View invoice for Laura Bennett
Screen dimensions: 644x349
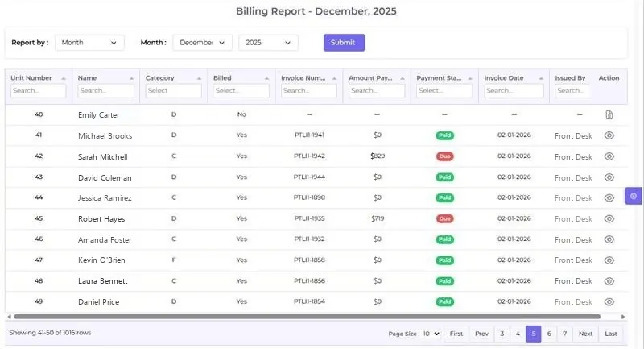(609, 281)
